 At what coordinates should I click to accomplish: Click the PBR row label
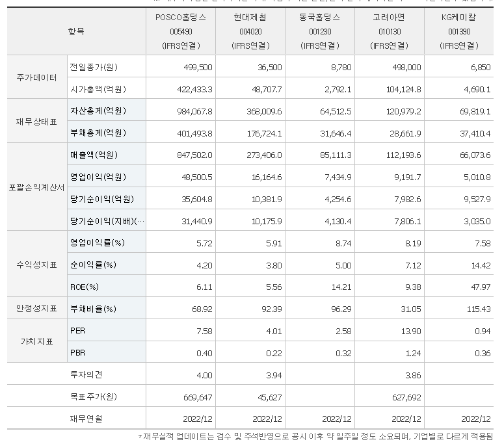77,353
